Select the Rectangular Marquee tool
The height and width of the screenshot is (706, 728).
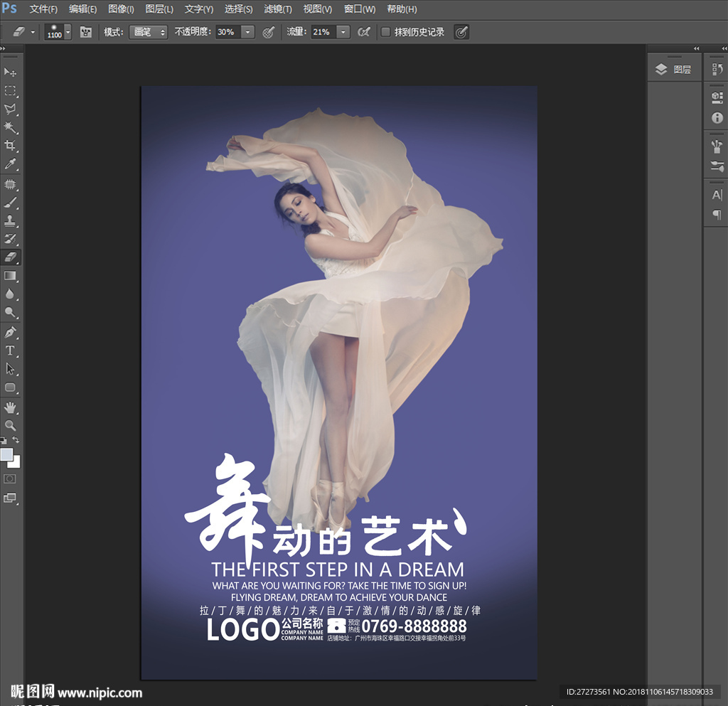(x=10, y=90)
